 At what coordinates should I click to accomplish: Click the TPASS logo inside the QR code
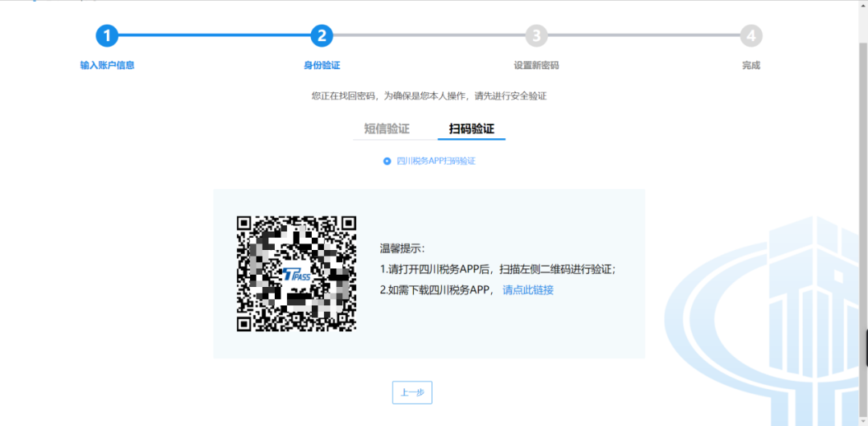[296, 274]
